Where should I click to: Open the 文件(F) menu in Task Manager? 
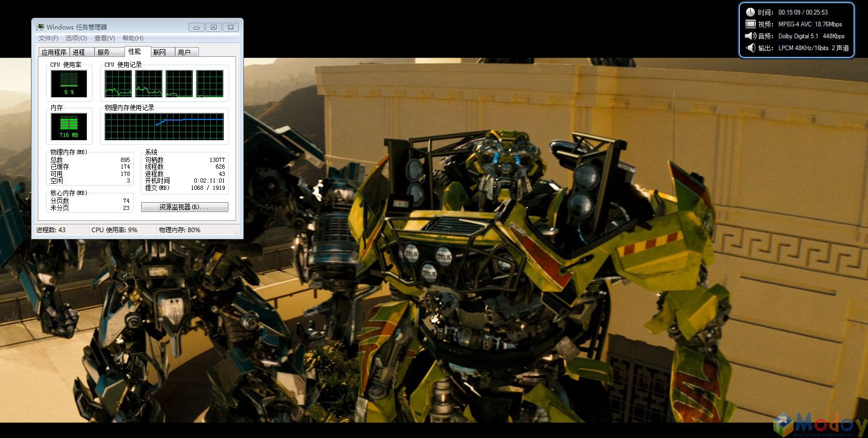click(x=48, y=38)
